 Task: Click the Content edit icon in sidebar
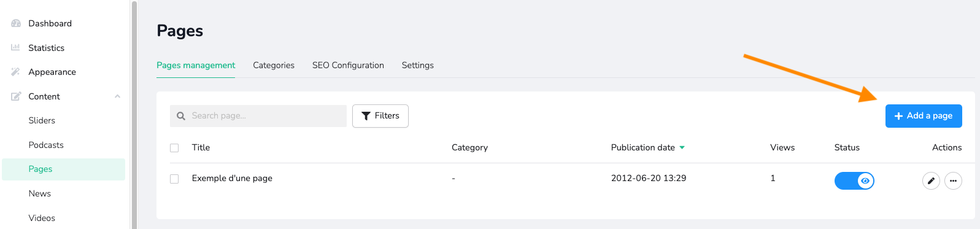[16, 96]
